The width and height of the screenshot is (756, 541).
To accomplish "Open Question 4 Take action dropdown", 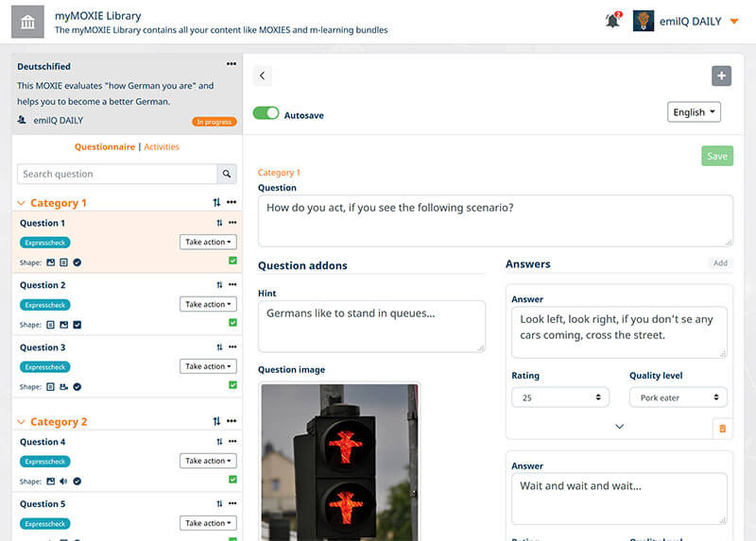I will point(208,461).
